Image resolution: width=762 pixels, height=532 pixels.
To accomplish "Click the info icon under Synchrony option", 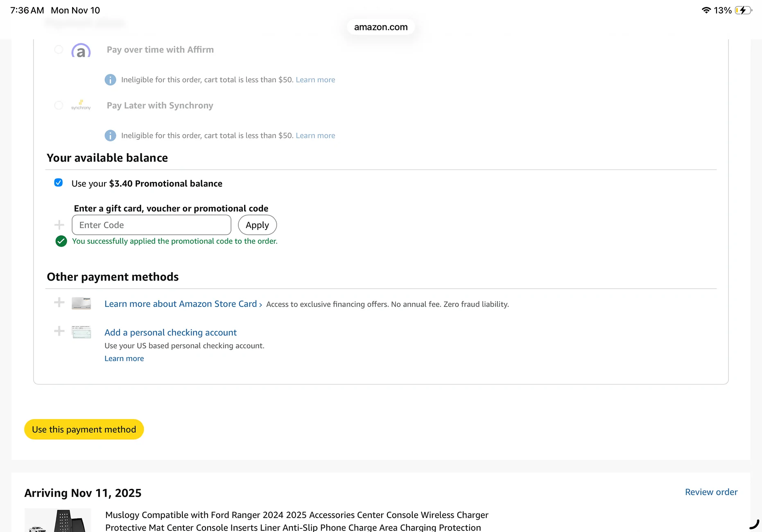I will pyautogui.click(x=110, y=135).
